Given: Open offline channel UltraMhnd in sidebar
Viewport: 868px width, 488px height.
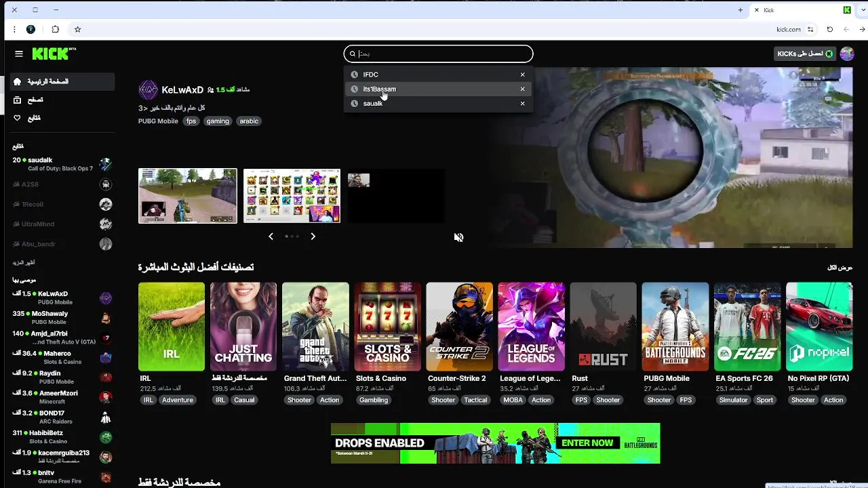Looking at the screenshot, I should point(62,224).
